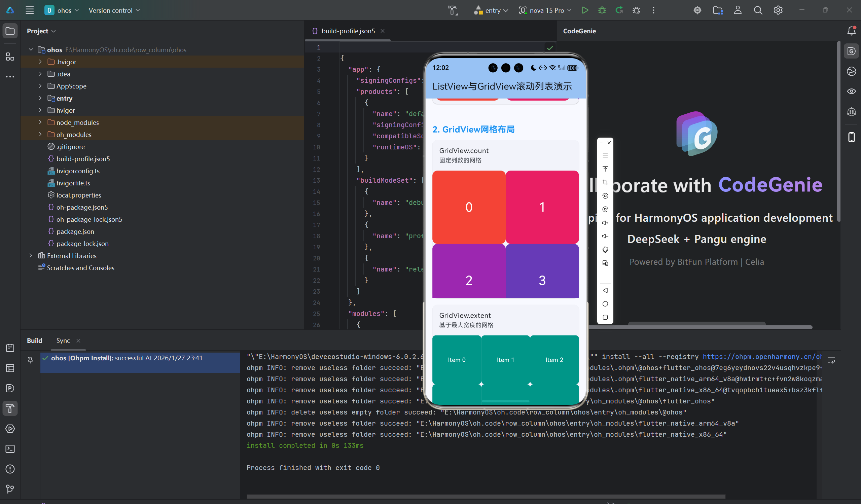Click emulator volume up icon
Screen dimensions: 861x504
tap(605, 223)
